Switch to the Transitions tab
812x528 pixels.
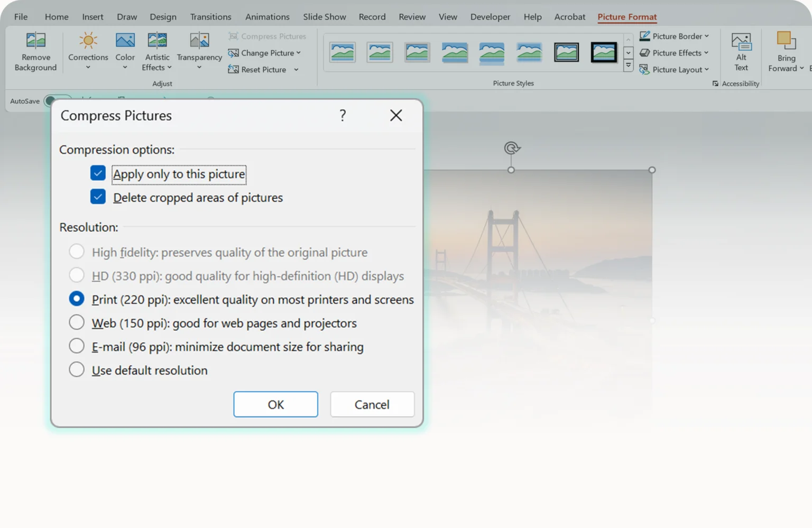click(210, 16)
